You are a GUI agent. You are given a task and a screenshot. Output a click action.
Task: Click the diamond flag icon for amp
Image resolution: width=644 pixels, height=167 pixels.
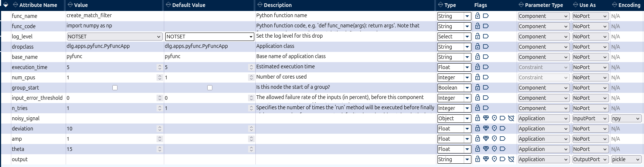pyautogui.click(x=486, y=138)
